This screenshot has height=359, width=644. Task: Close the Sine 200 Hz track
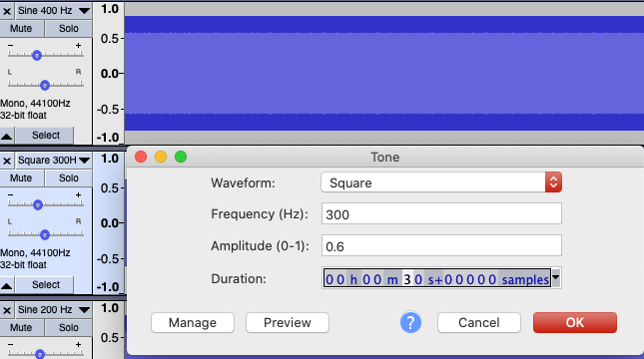coord(7,310)
